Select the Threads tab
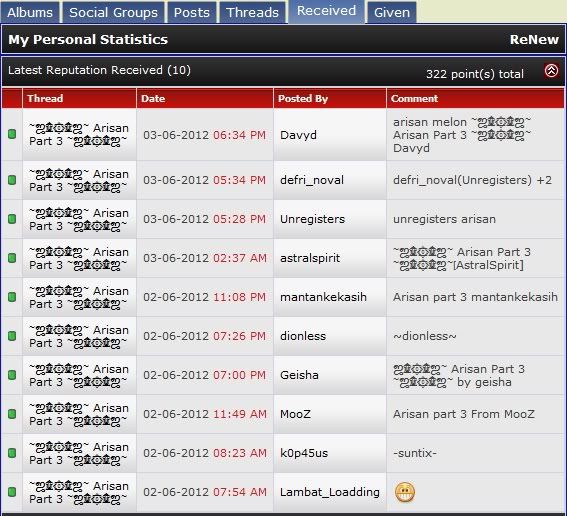 pos(252,13)
